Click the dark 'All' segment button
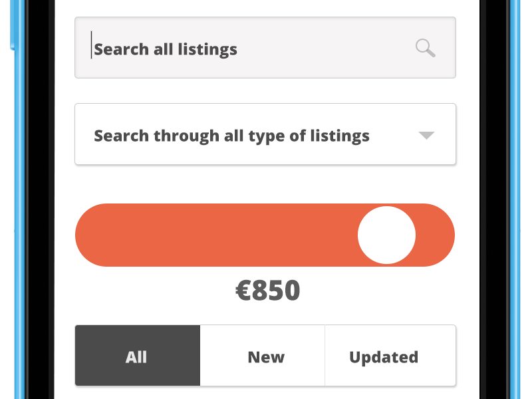This screenshot has width=532, height=399. pyautogui.click(x=137, y=356)
